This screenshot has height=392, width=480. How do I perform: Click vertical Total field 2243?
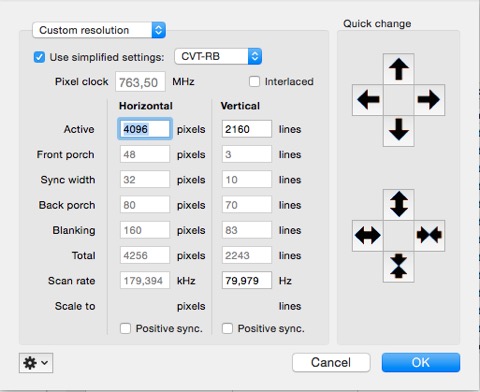(x=247, y=255)
